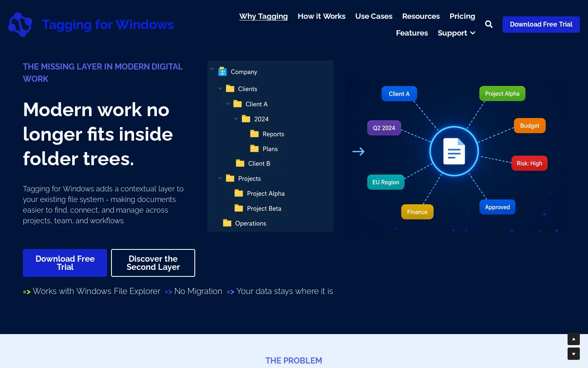Image resolution: width=588 pixels, height=368 pixels.
Task: Collapse the 2024 folder chevron
Action: click(x=236, y=119)
